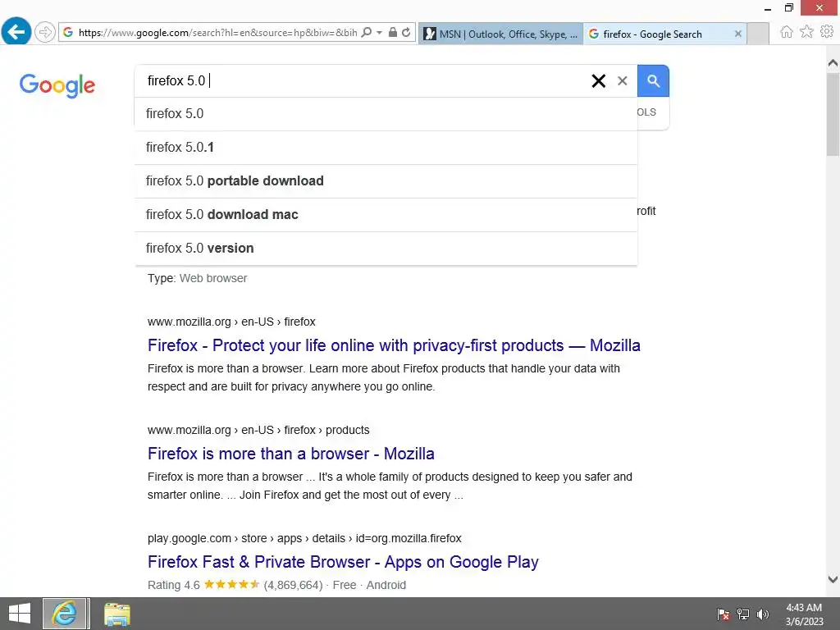The height and width of the screenshot is (630, 840).
Task: Click the search magnifier in address bar
Action: click(x=367, y=33)
